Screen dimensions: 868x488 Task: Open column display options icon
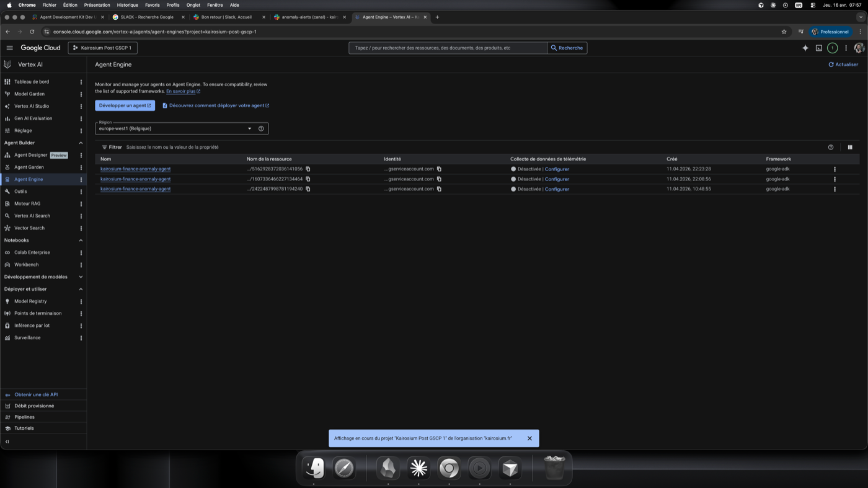tap(850, 148)
